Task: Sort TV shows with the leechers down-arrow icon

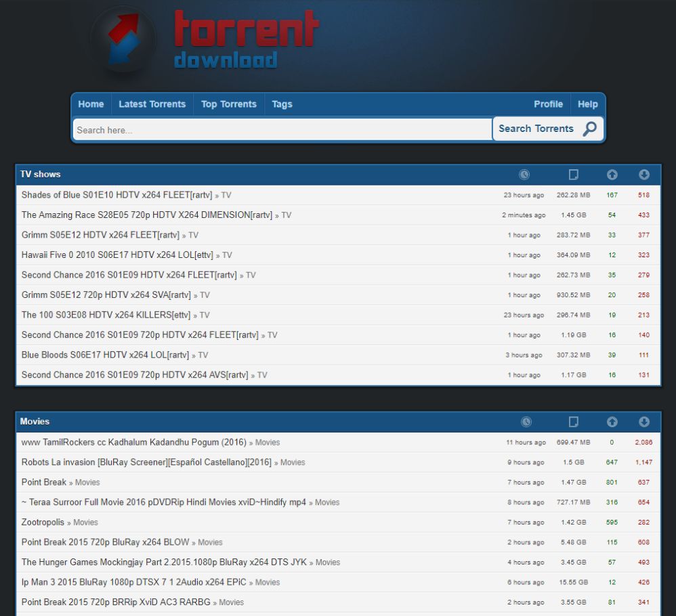Action: (x=643, y=175)
